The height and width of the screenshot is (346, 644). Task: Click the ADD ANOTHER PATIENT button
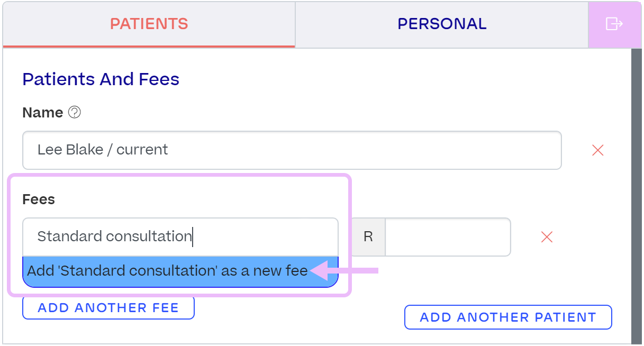coord(508,317)
